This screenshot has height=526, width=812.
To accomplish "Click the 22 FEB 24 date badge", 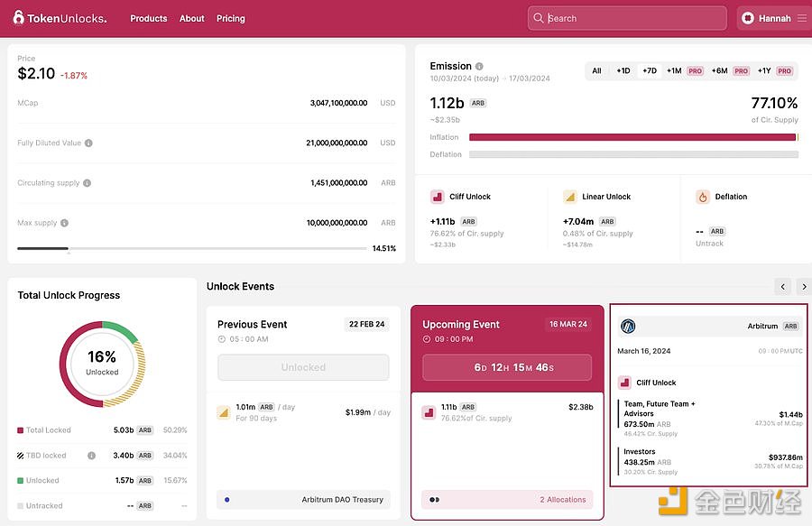I will tap(366, 324).
